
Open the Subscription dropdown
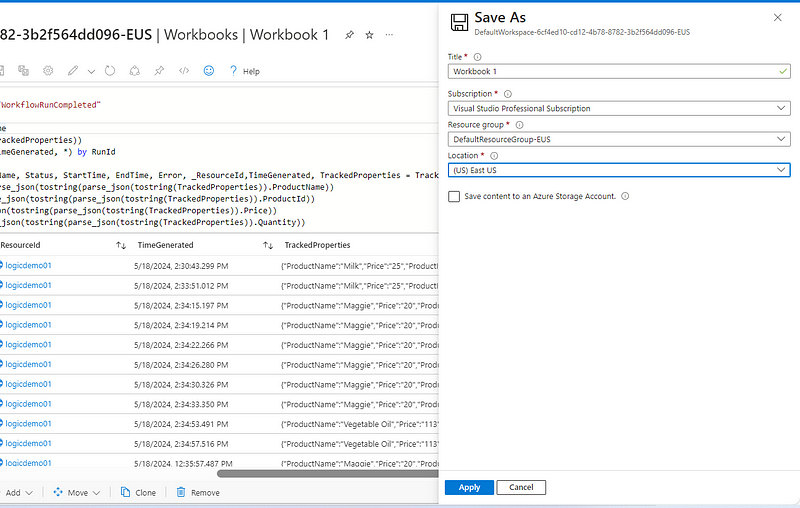[619, 108]
